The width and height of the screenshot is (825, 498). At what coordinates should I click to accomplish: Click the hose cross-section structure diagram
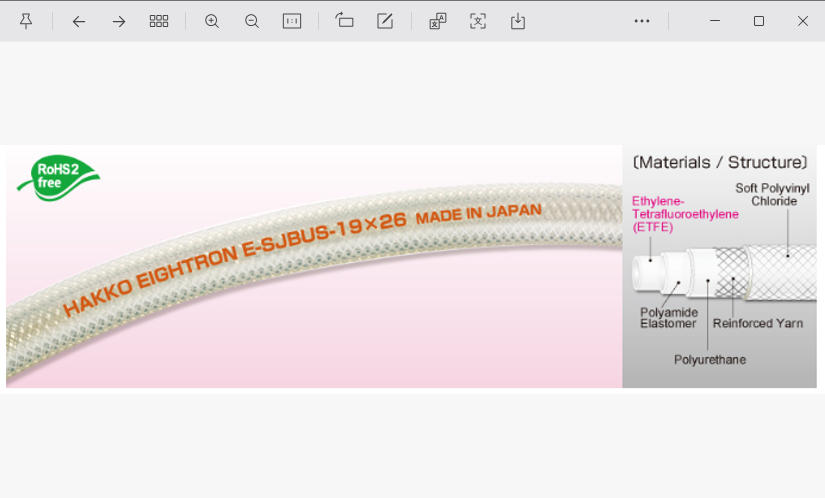pos(724,273)
